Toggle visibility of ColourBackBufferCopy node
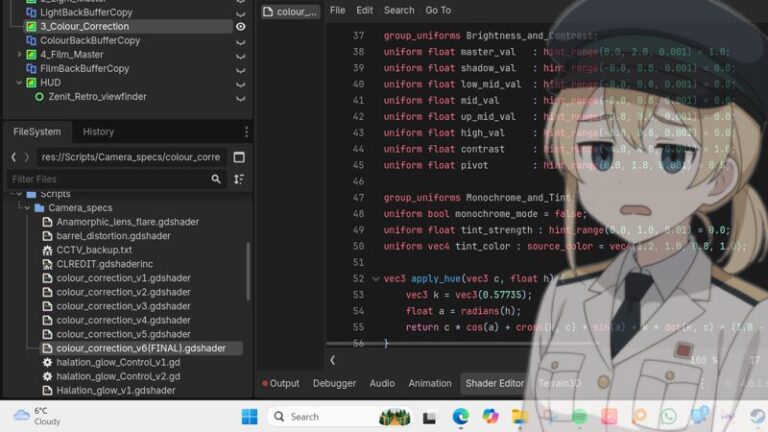 click(240, 41)
